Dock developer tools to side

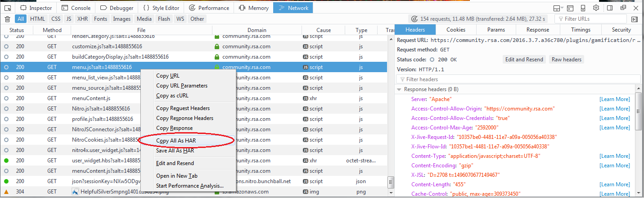point(610,8)
